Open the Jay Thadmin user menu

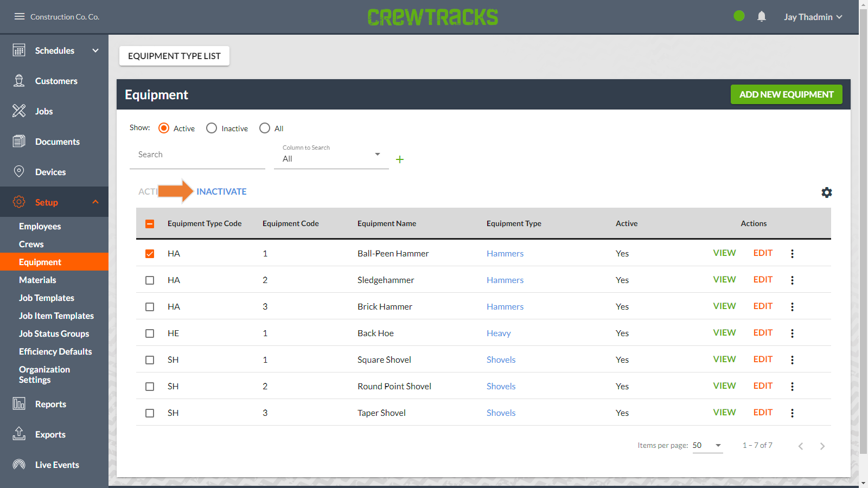813,17
